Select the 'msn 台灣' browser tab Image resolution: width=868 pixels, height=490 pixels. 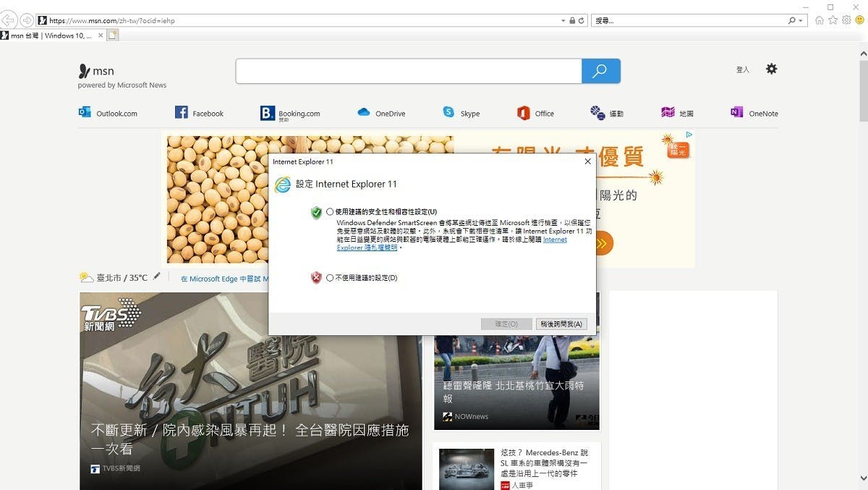point(52,35)
